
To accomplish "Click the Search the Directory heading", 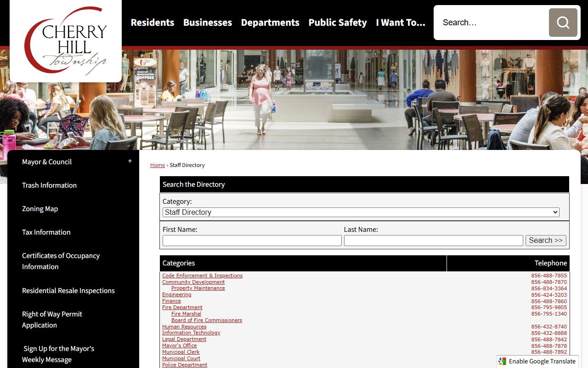I will (x=364, y=184).
